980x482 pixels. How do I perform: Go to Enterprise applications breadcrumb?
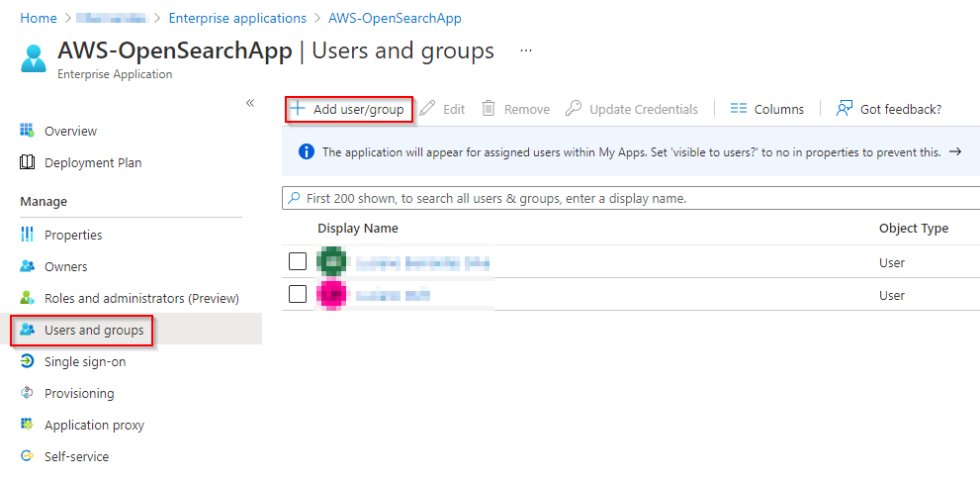click(x=237, y=18)
